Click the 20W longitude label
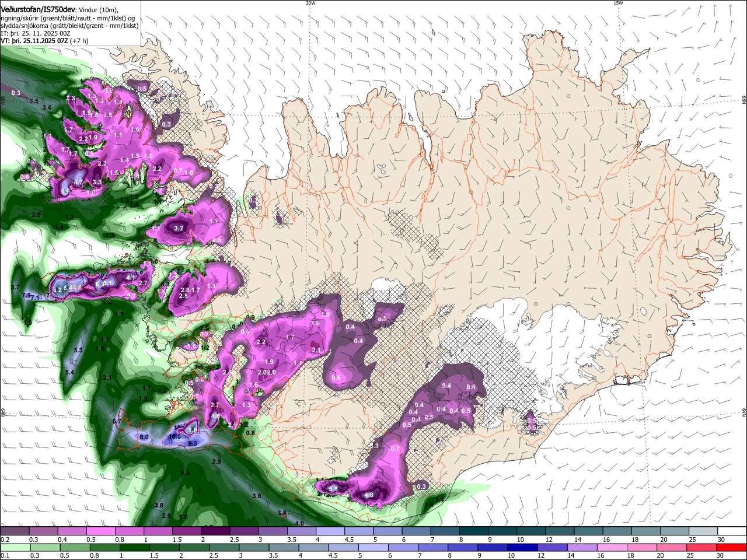Viewport: 747px width, 560px height. pyautogui.click(x=310, y=3)
